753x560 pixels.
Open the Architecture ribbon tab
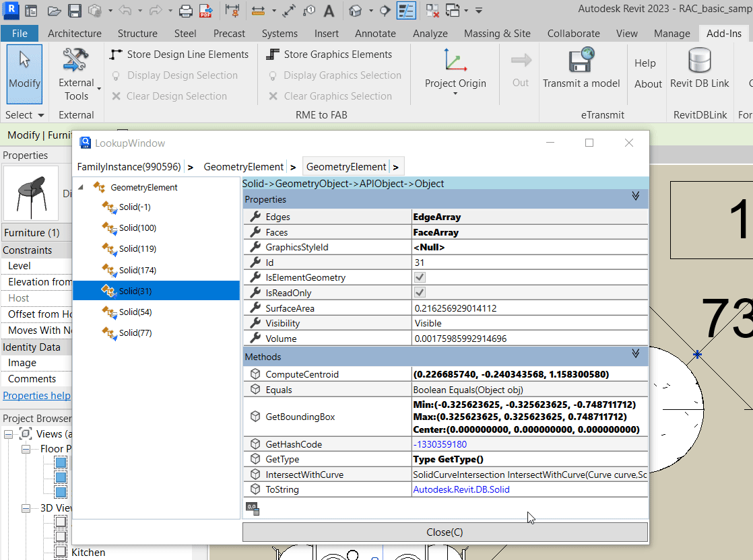tap(75, 34)
